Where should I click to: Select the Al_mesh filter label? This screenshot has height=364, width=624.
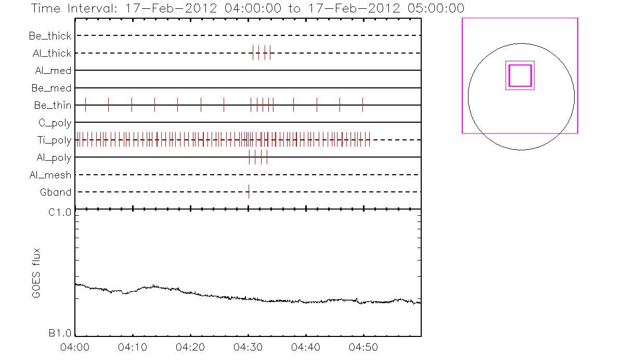pos(50,175)
